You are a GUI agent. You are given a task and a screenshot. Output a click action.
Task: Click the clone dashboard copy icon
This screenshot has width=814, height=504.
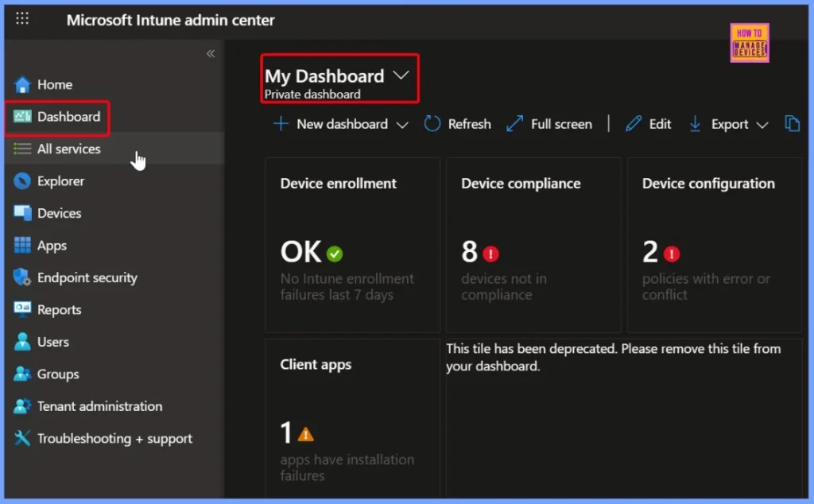click(x=792, y=123)
